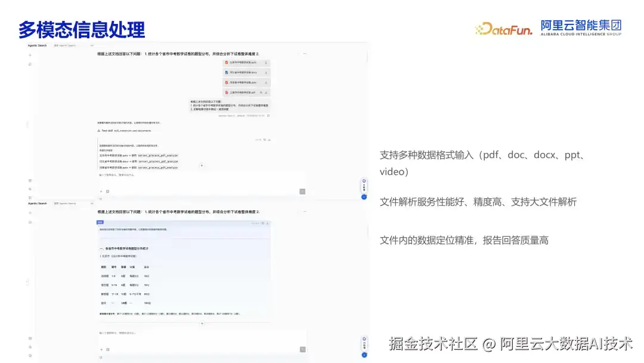Open the three-dots menu in attachments window header
644x363 pixels.
[305, 54]
